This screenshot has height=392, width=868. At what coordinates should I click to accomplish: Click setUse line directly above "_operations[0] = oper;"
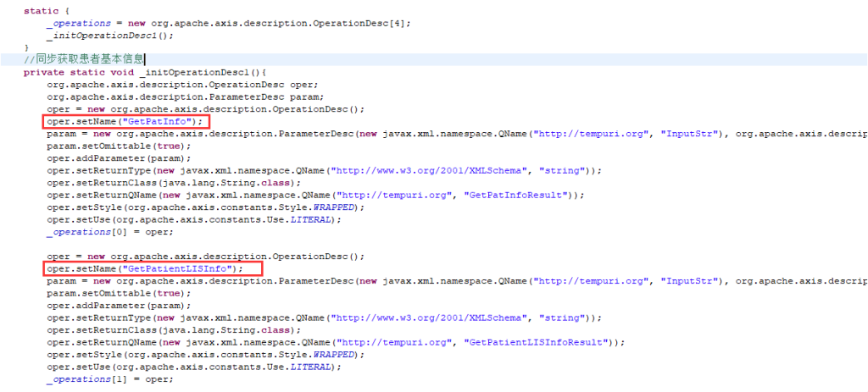194,219
